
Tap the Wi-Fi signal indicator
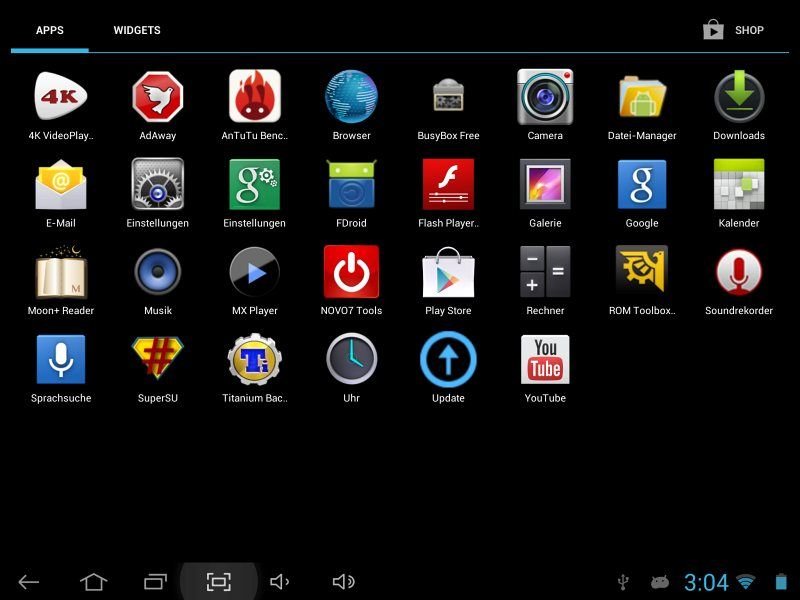tap(746, 581)
